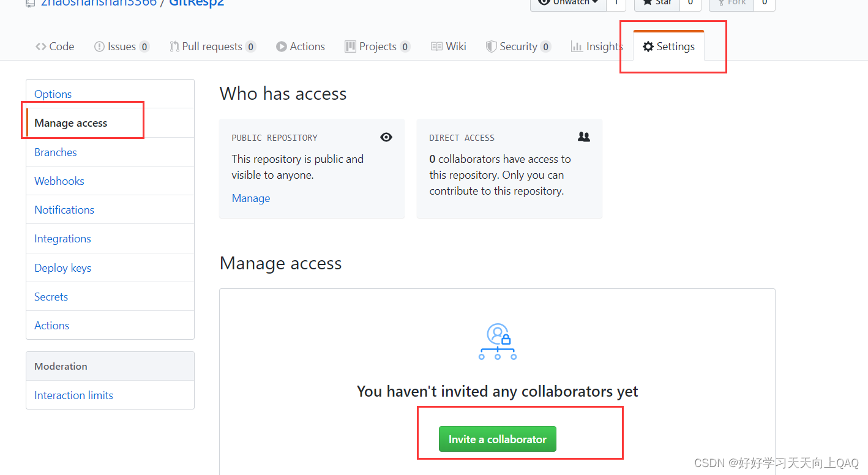Click the 'Who has access' heading

[283, 94]
